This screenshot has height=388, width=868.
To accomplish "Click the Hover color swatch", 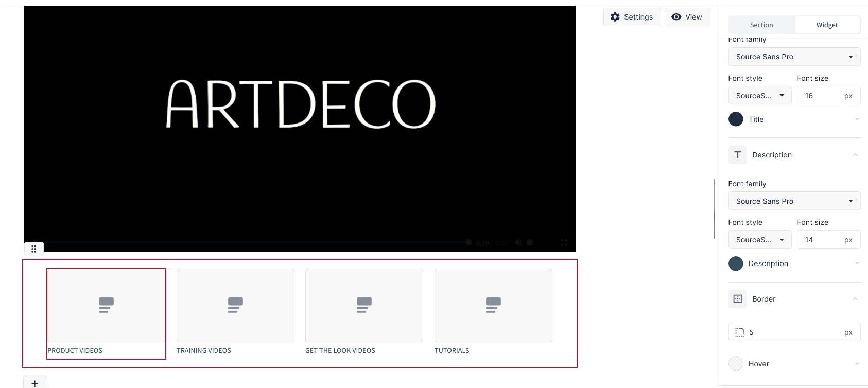I will coord(736,364).
